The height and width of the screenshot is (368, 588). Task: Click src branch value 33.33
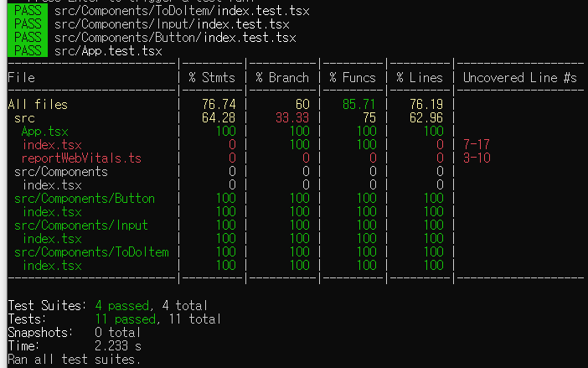292,118
